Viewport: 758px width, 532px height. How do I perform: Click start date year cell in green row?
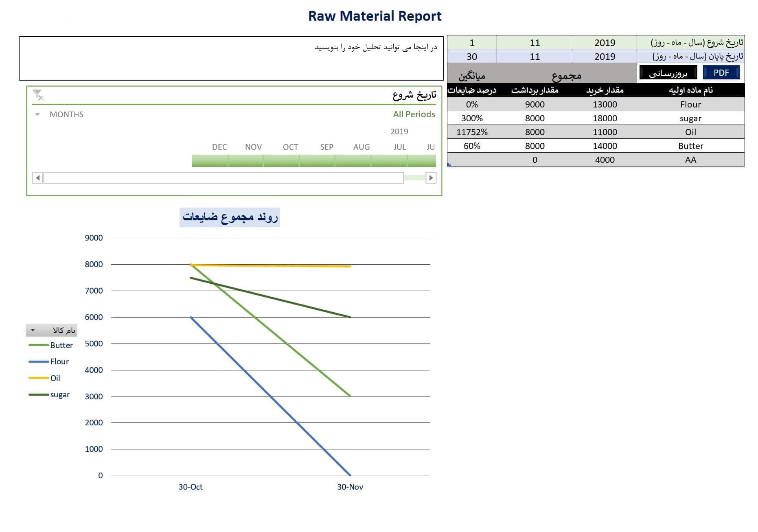(x=605, y=42)
